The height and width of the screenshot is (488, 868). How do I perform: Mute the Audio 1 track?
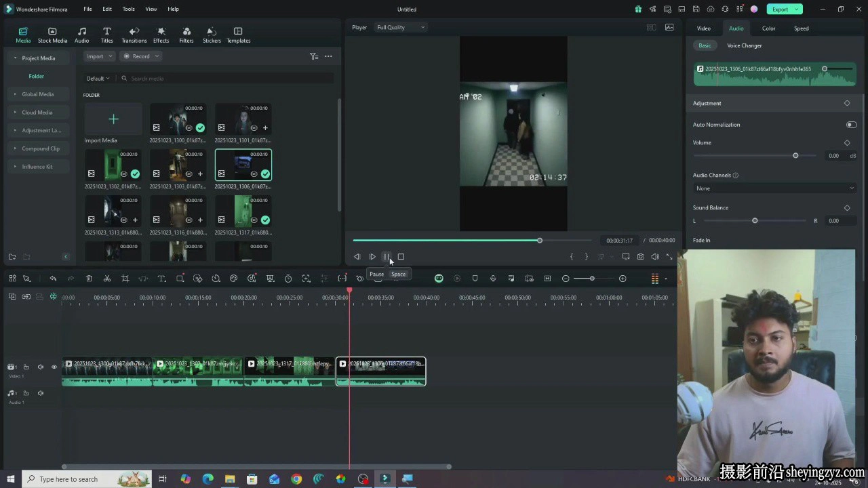click(x=41, y=393)
